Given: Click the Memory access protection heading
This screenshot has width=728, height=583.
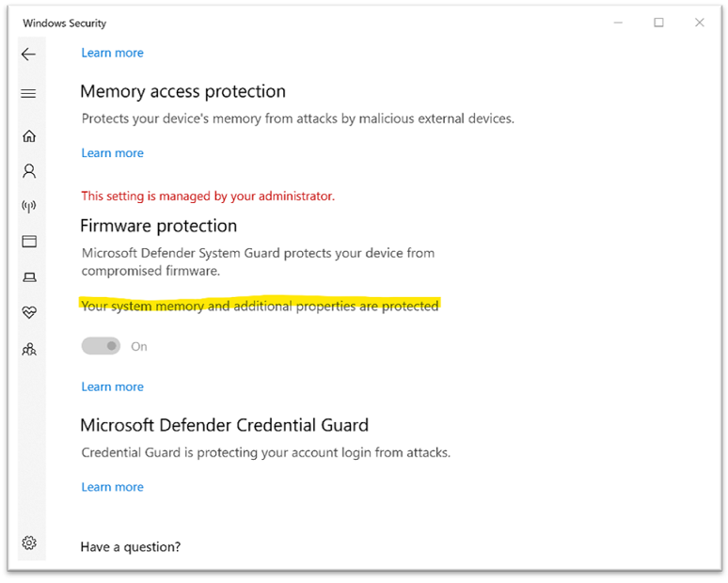Looking at the screenshot, I should pyautogui.click(x=182, y=92).
